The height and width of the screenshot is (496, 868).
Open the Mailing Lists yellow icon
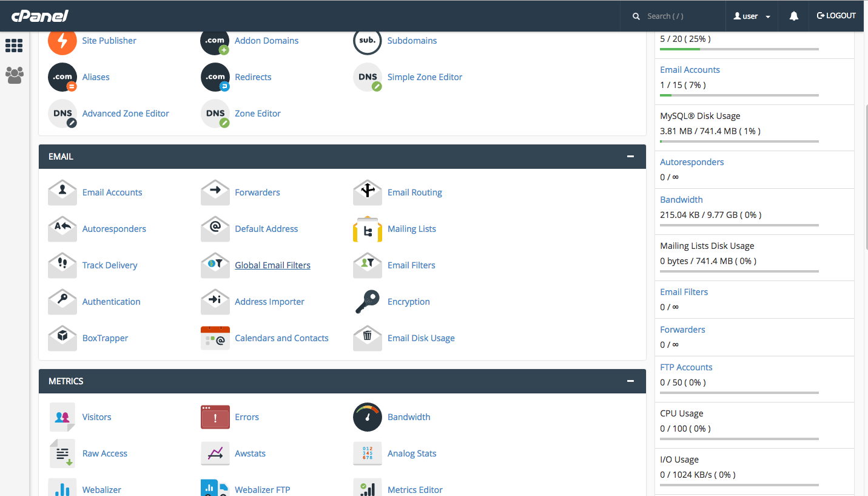coord(367,229)
